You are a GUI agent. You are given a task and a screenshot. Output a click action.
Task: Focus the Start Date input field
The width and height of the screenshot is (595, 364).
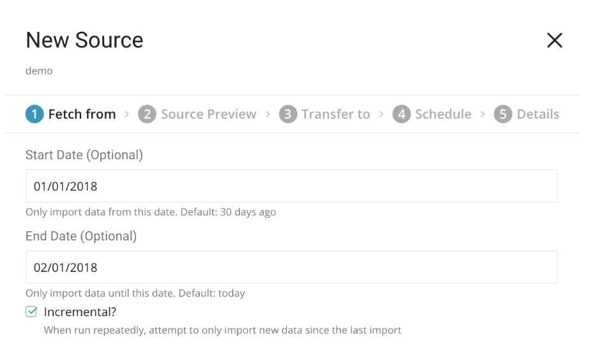click(x=291, y=186)
